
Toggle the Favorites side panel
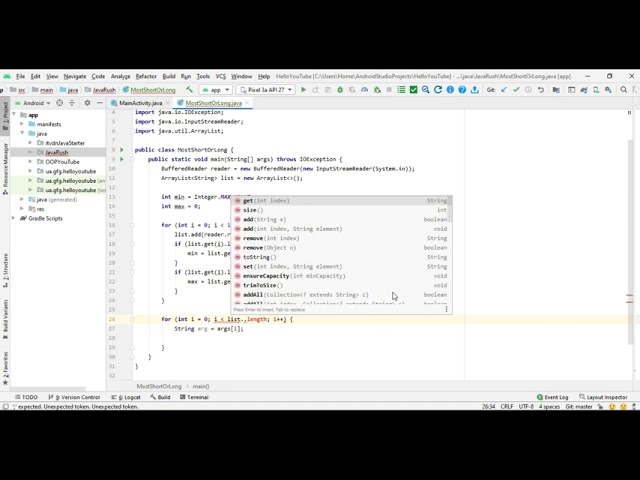point(5,369)
